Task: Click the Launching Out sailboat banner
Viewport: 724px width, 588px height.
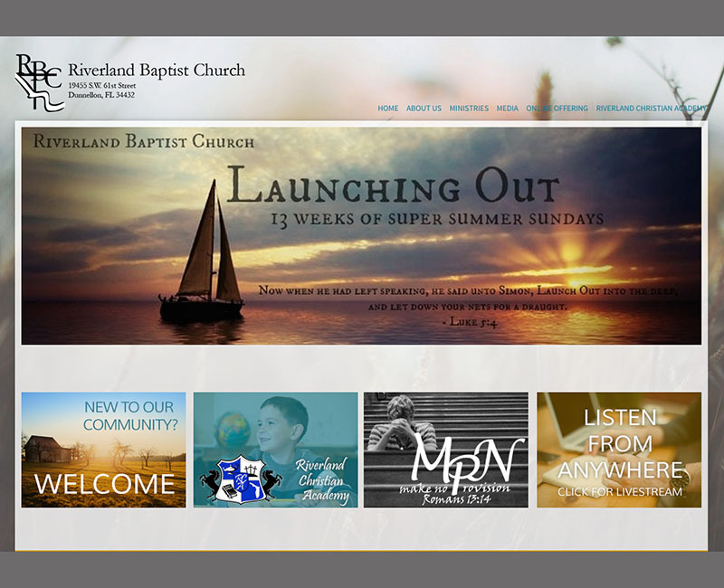Action: pos(361,236)
